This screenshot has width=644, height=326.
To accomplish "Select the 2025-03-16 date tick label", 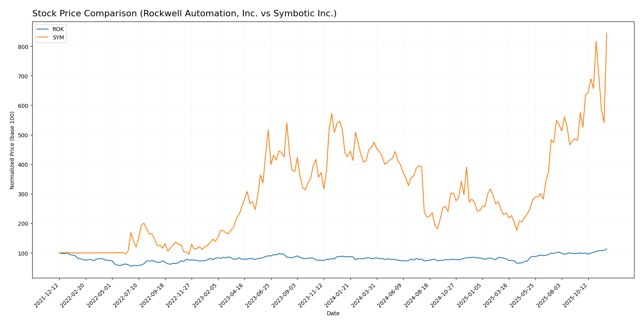I will [x=497, y=295].
